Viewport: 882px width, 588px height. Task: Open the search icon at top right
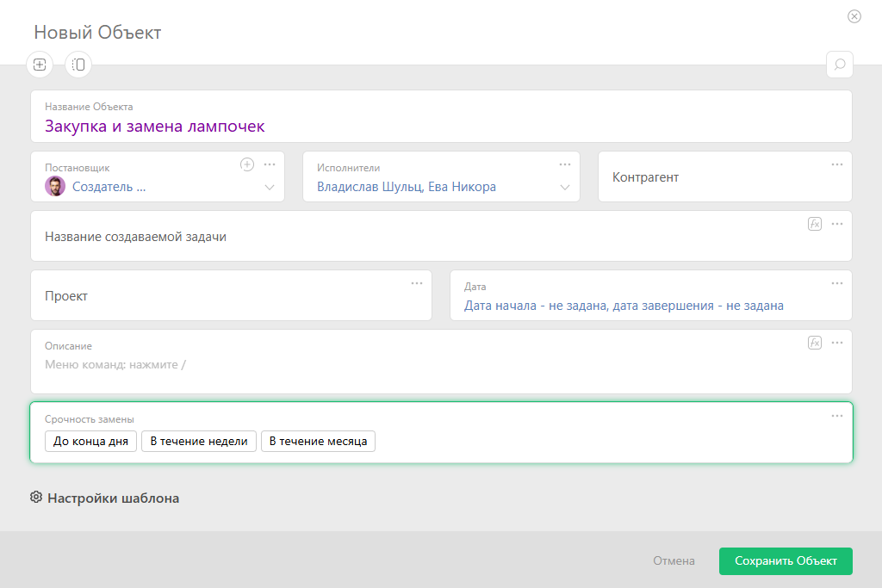[x=839, y=65]
